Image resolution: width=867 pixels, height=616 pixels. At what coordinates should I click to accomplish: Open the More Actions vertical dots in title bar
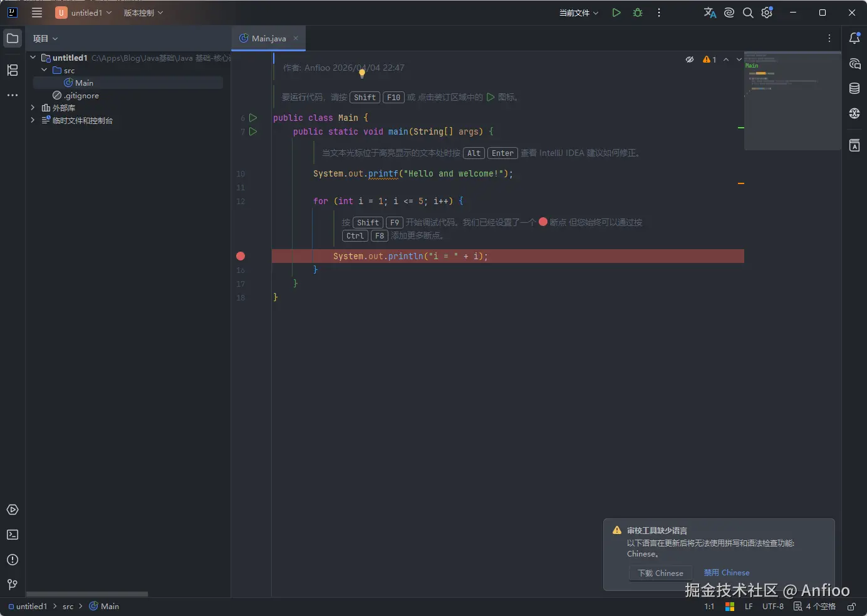click(x=659, y=13)
